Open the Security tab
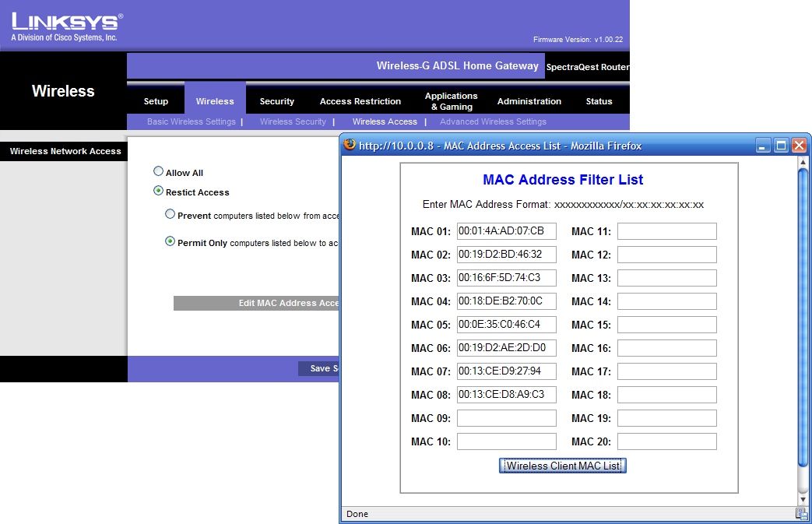 click(x=277, y=101)
